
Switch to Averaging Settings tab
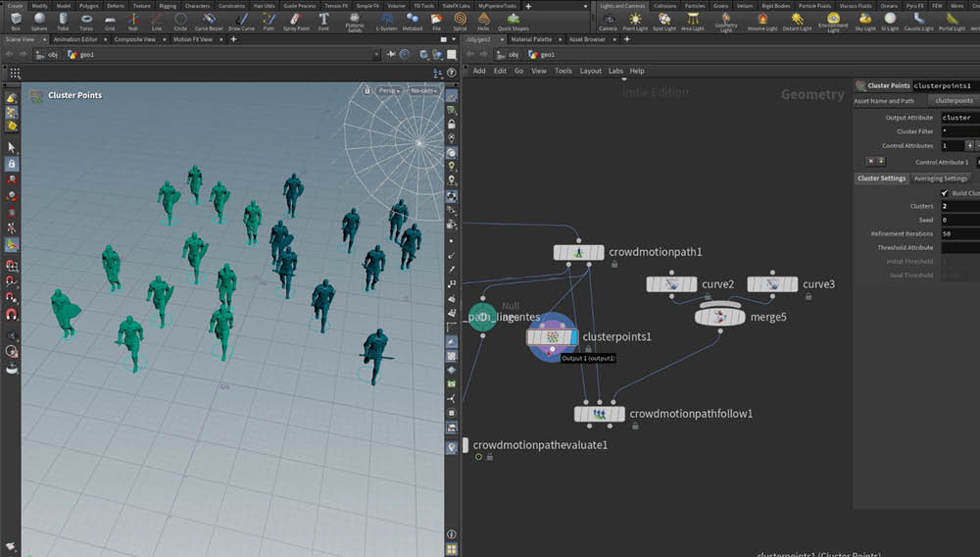pyautogui.click(x=940, y=178)
